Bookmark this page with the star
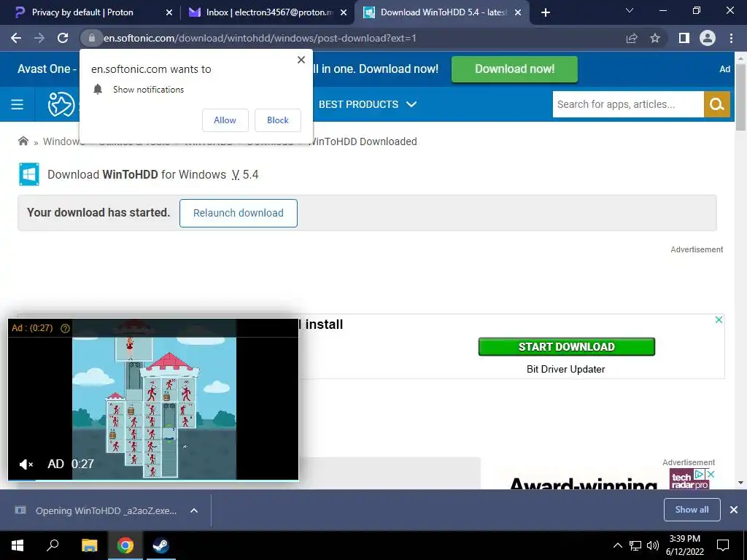This screenshot has height=560, width=747. tap(655, 38)
